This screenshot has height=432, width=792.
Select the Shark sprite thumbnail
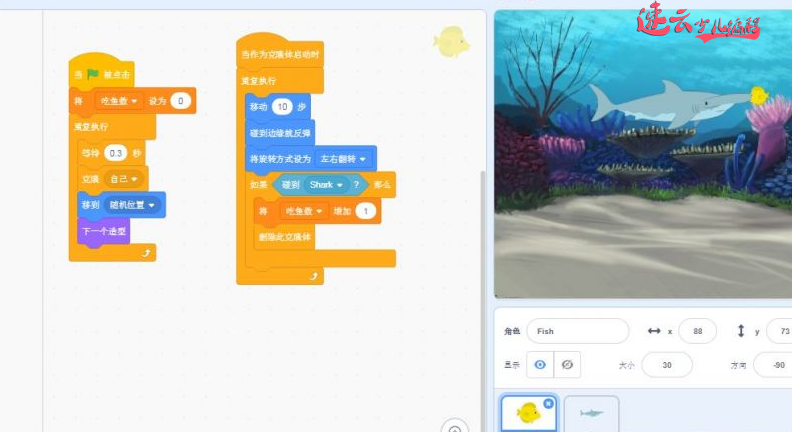(591, 414)
